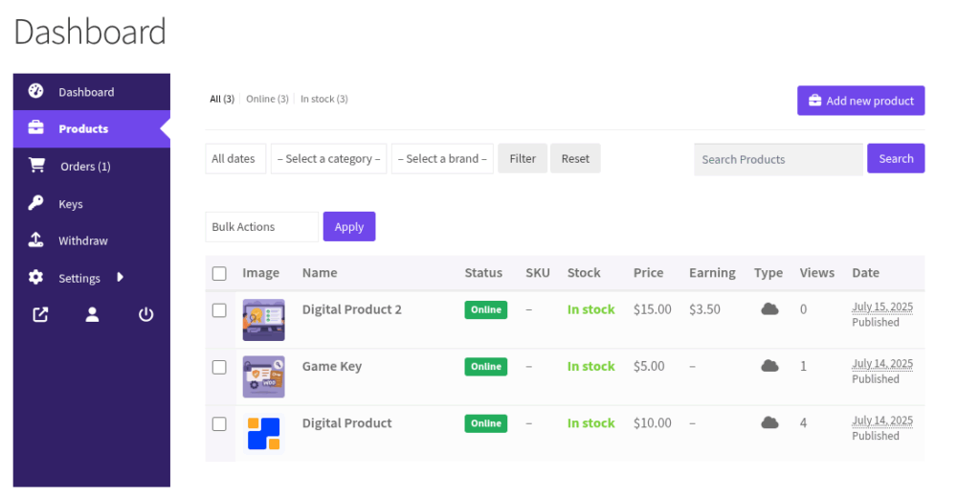Click the Price column header
The width and height of the screenshot is (980, 501).
pyautogui.click(x=648, y=273)
